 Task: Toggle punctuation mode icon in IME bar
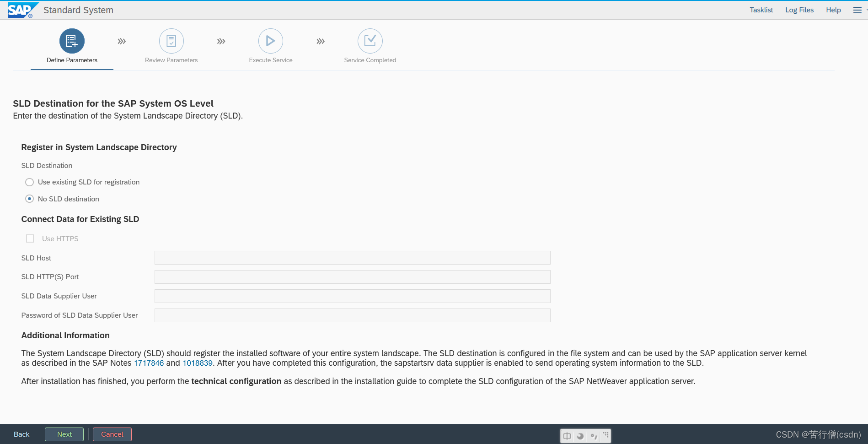click(x=594, y=436)
